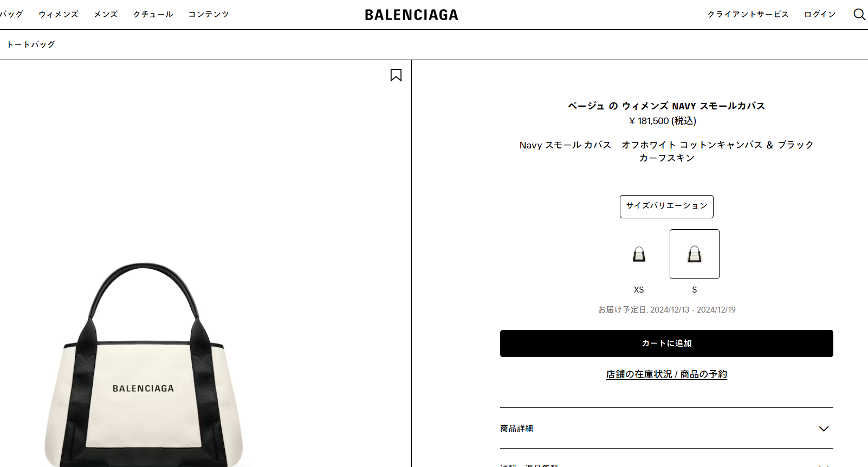Open the コンテンツ menu item
868x467 pixels.
(209, 14)
